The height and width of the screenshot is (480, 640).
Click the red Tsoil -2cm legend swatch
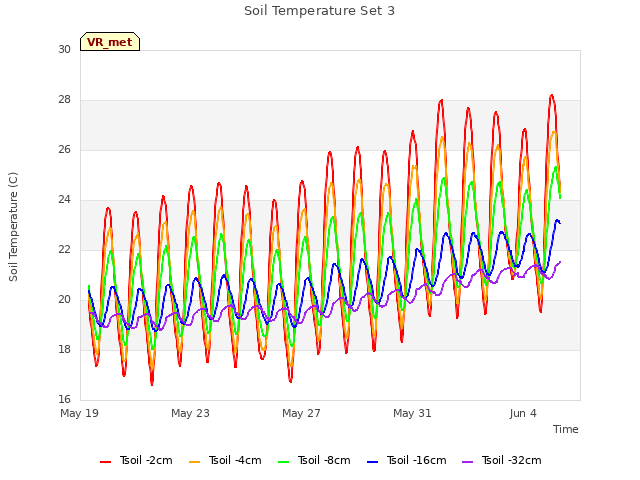[x=105, y=462]
